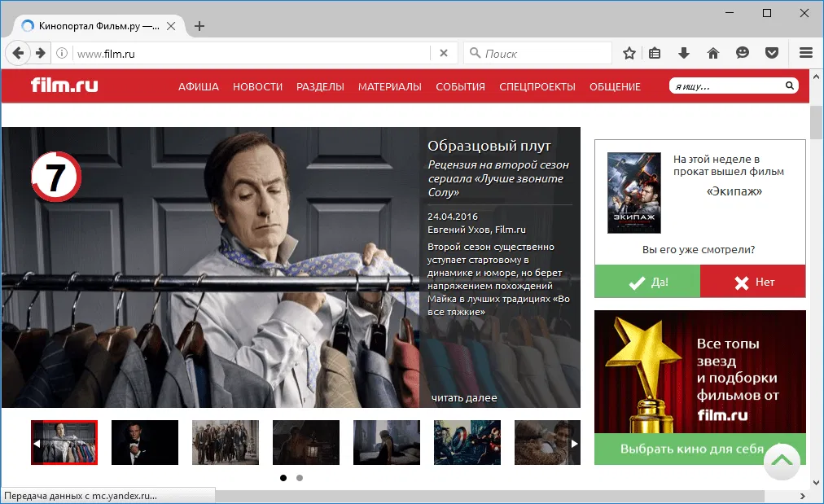Select the dark room with lantern thumbnail
Viewport: 824px width, 504px height.
coord(306,442)
